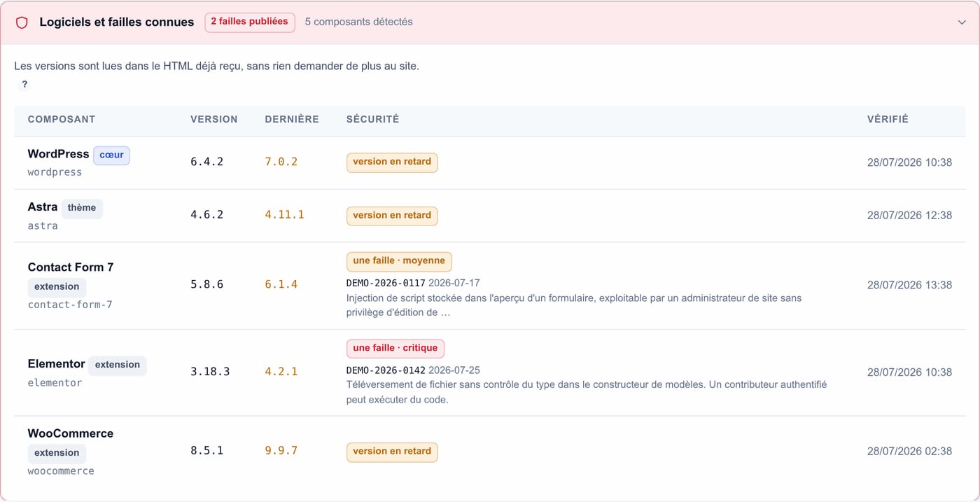Image resolution: width=980 pixels, height=502 pixels.
Task: Click installed version 3.18.3
Action: point(210,372)
